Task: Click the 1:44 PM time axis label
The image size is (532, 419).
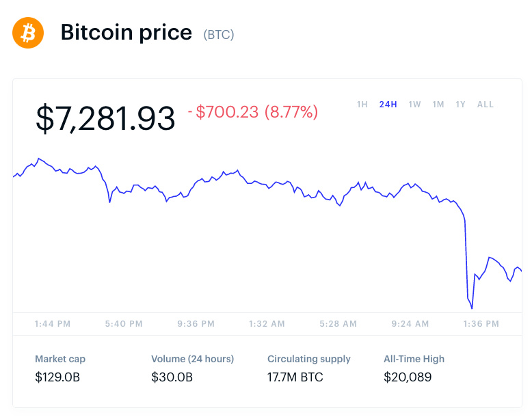Action: 53,323
